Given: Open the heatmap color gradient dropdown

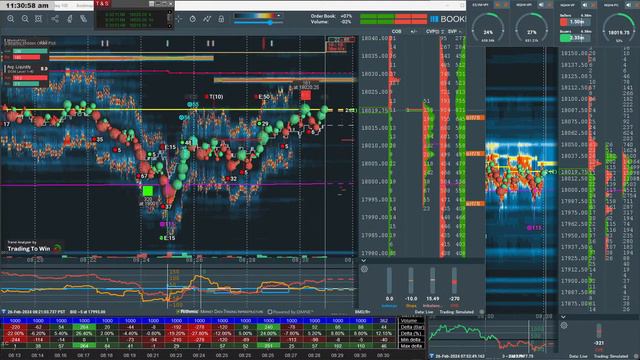Looking at the screenshot, I should 279,16.
